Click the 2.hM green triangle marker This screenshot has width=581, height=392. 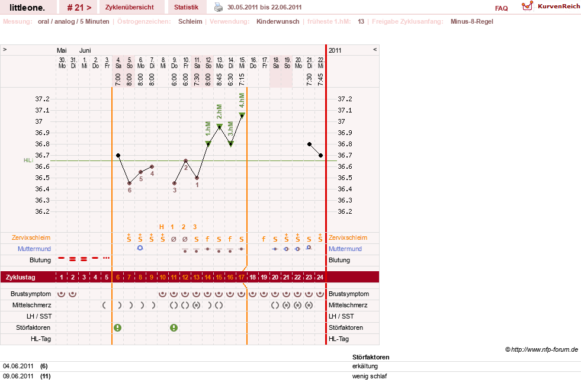pyautogui.click(x=219, y=126)
